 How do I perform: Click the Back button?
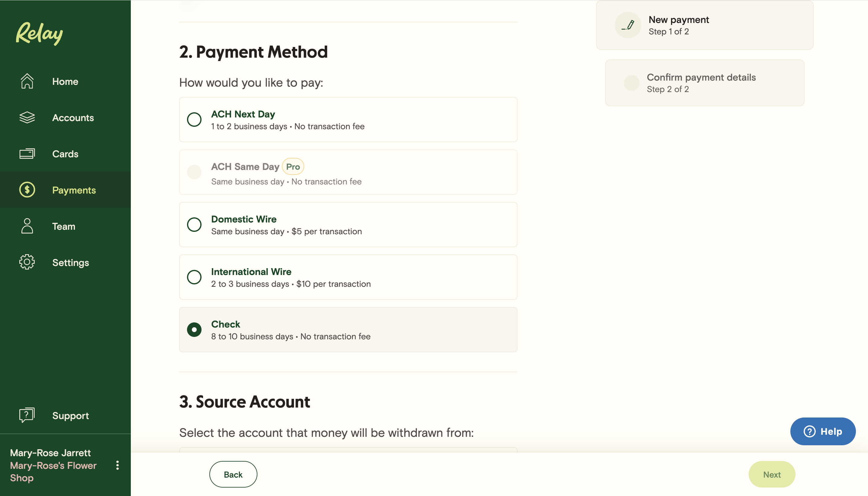pos(233,474)
